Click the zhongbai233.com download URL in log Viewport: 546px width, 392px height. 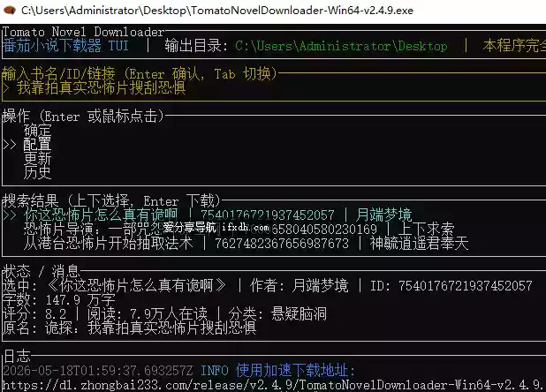274,385
